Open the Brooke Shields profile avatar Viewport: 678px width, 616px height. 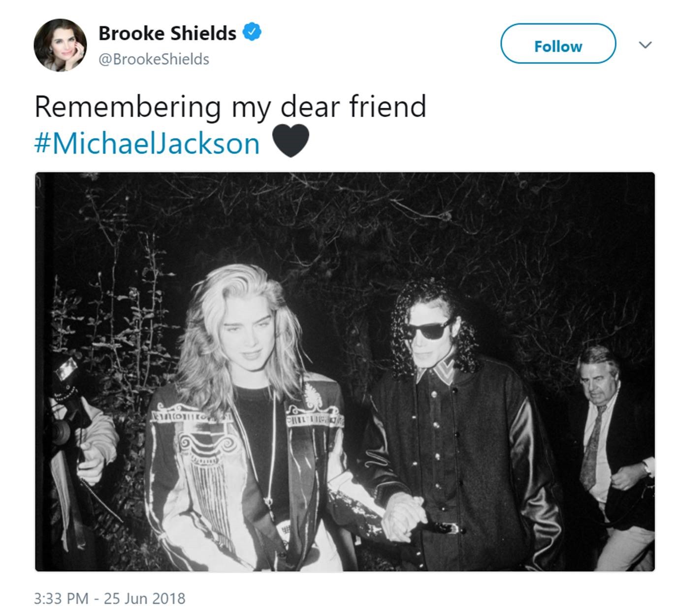point(60,45)
